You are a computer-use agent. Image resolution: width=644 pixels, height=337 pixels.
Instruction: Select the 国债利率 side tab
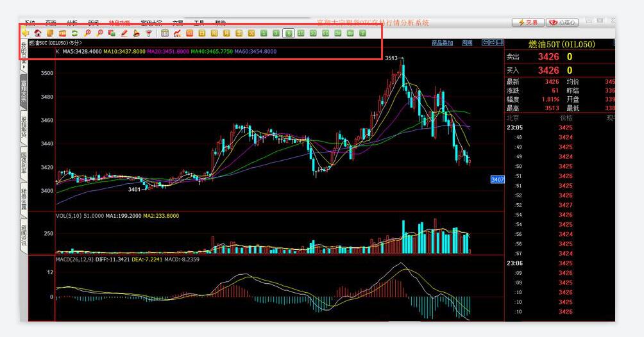pyautogui.click(x=24, y=163)
